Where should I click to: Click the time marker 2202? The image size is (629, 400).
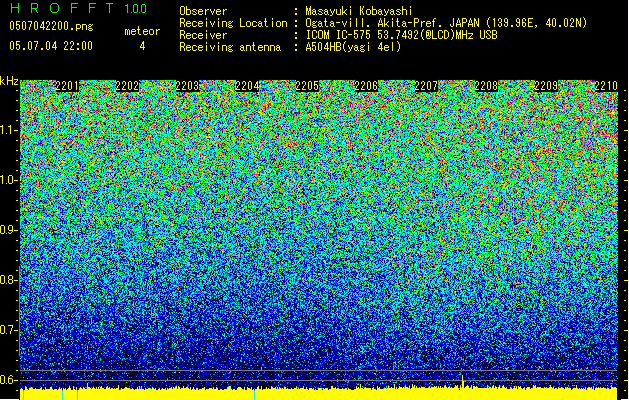(127, 86)
